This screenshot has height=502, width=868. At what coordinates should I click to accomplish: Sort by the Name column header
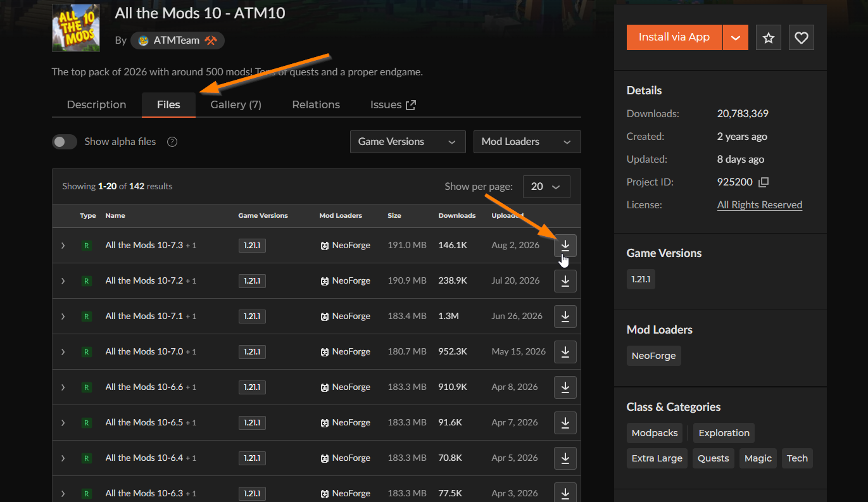115,216
